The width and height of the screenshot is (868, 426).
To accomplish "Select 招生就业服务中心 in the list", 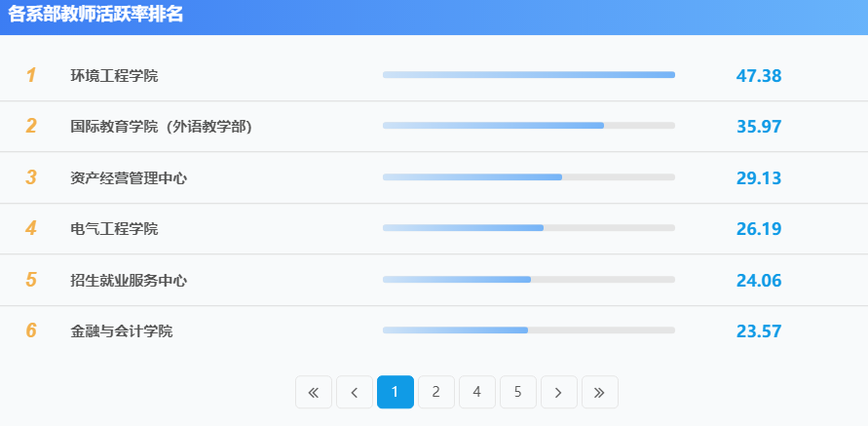I will [x=129, y=281].
